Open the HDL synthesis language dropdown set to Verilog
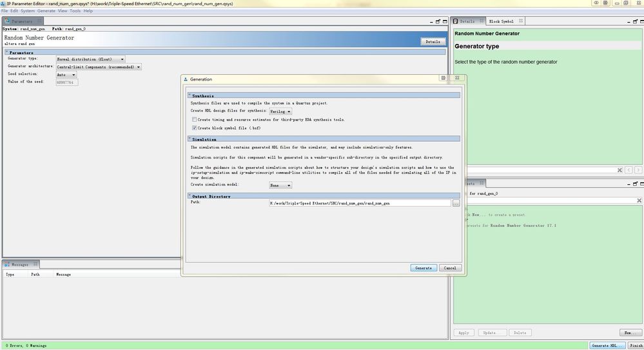This screenshot has width=644, height=350. tap(280, 112)
